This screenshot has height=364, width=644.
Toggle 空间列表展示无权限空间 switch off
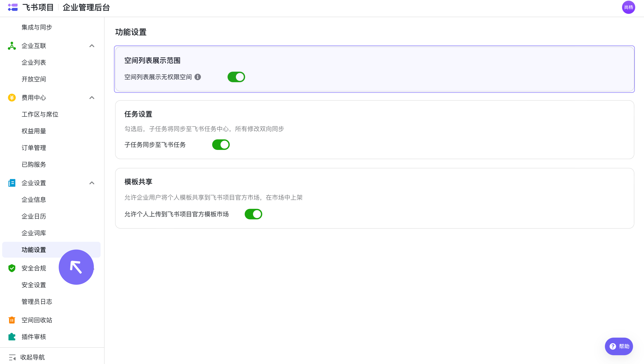[236, 77]
